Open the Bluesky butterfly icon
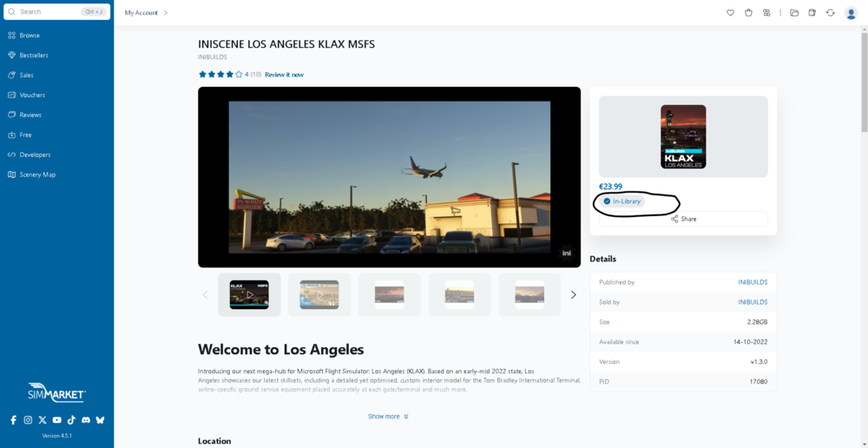868x448 pixels. pos(100,420)
